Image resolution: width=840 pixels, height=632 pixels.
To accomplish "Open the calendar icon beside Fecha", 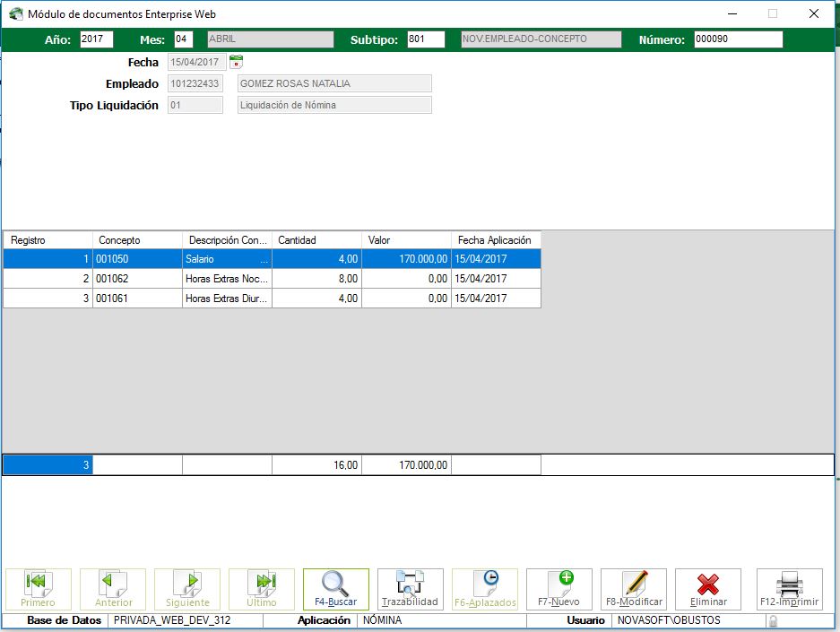I will [237, 62].
